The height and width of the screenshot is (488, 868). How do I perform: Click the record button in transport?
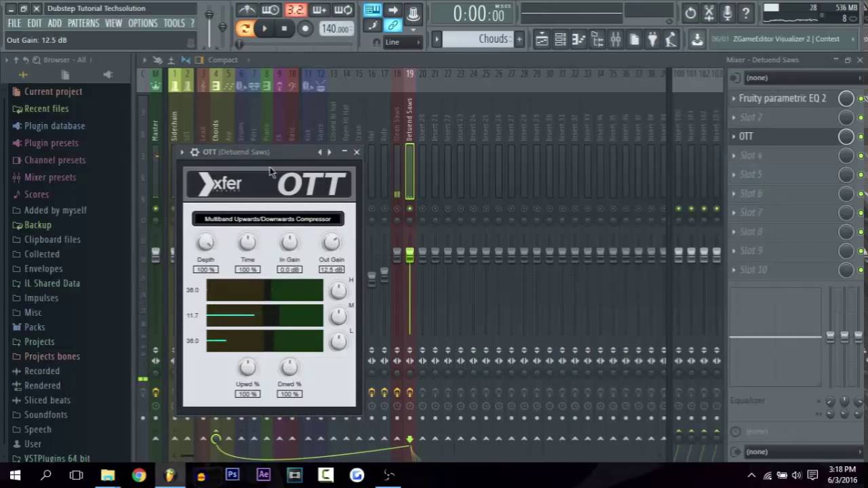coord(305,28)
